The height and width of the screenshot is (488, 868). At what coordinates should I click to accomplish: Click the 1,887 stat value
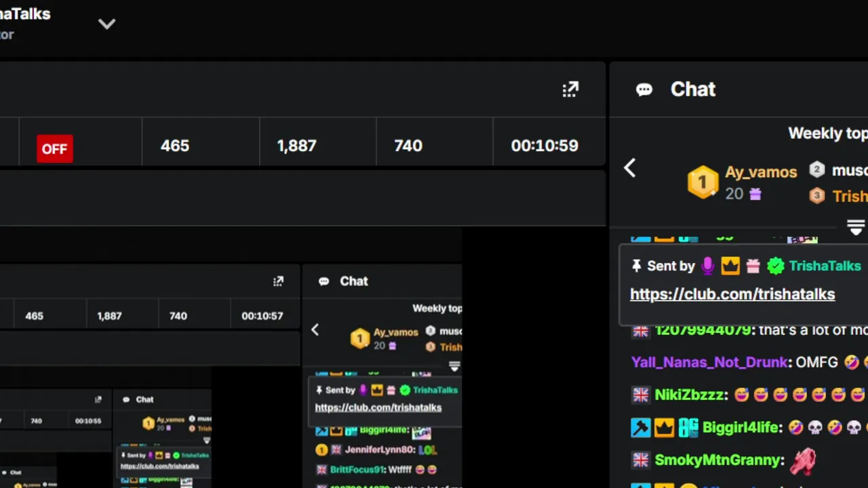[x=296, y=146]
